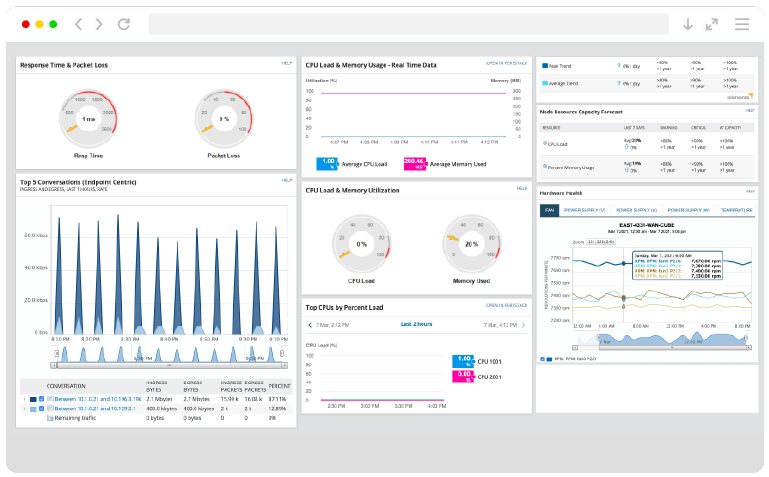Click the right range handle of Hardware Health navigator
The height and width of the screenshot is (477, 769).
point(746,338)
